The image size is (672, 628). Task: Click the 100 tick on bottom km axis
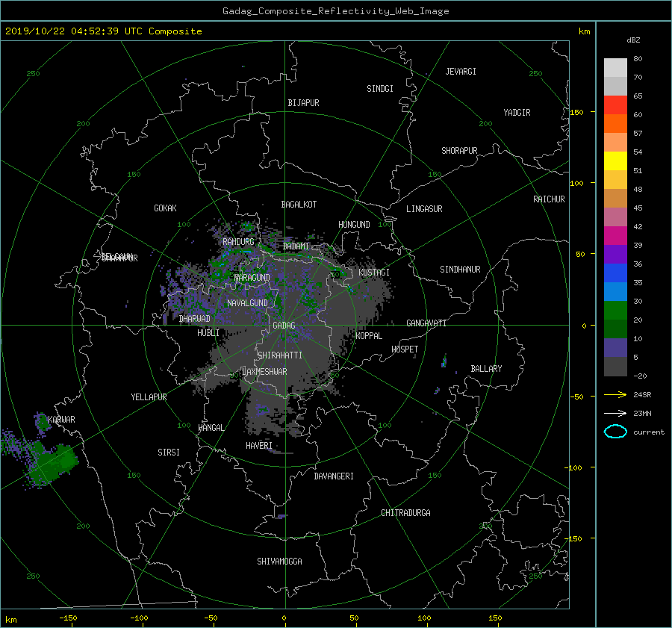(x=424, y=618)
